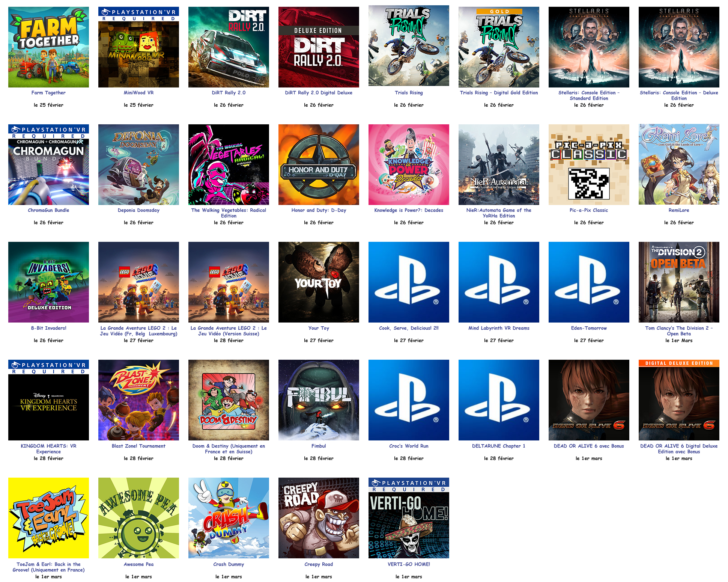This screenshot has height=582, width=728.
Task: Select the VERTI-GO HOME! cover image
Action: pyautogui.click(x=409, y=518)
